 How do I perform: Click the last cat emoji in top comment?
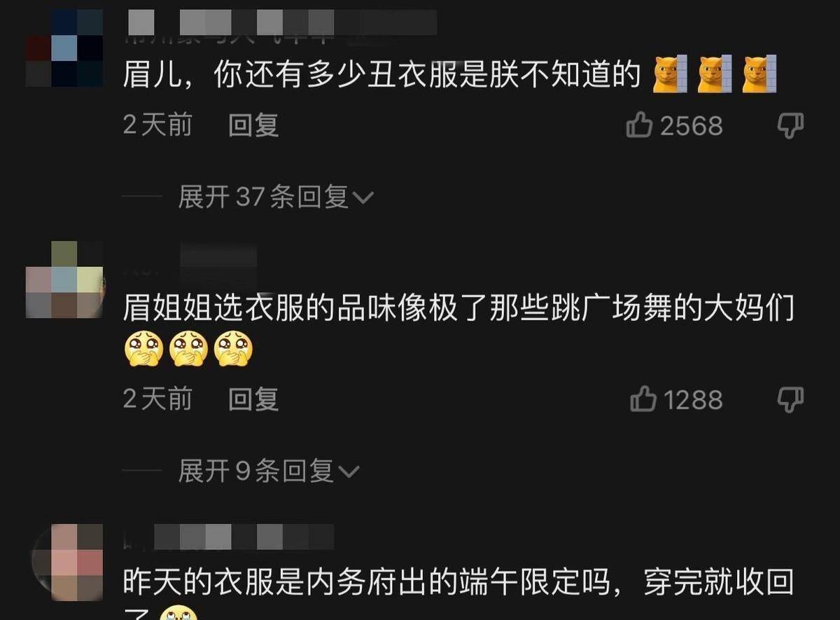pos(759,74)
